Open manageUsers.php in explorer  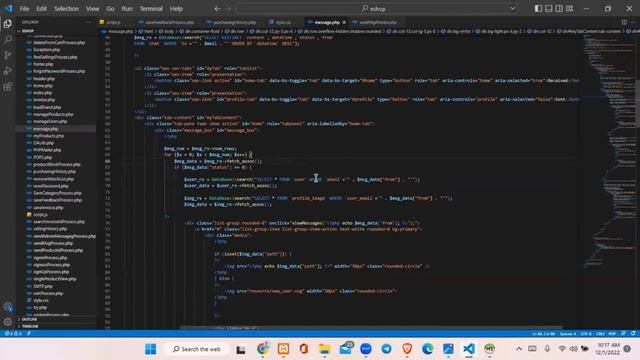coord(50,121)
